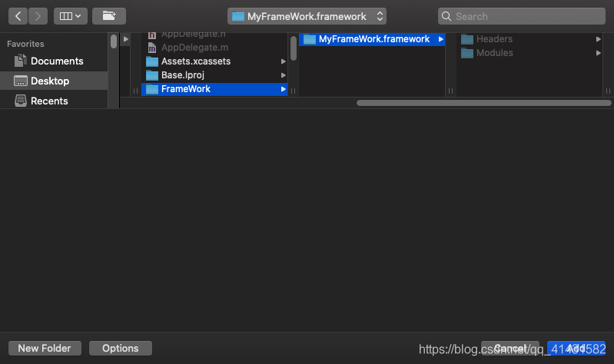Select the Assets.xcassets folder
This screenshot has height=364, width=614.
coord(214,61)
